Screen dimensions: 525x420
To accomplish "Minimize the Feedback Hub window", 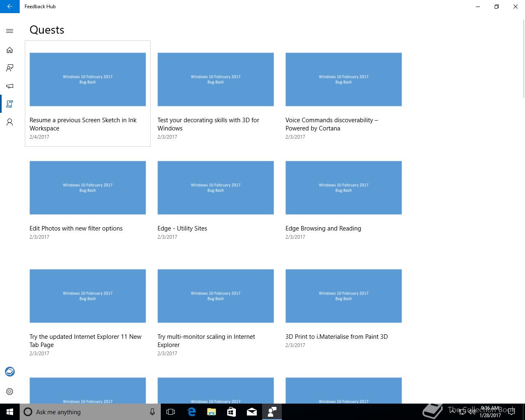I will (x=478, y=7).
